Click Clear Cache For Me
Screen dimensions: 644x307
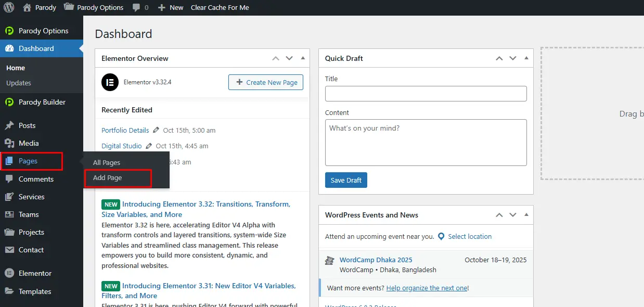220,7
